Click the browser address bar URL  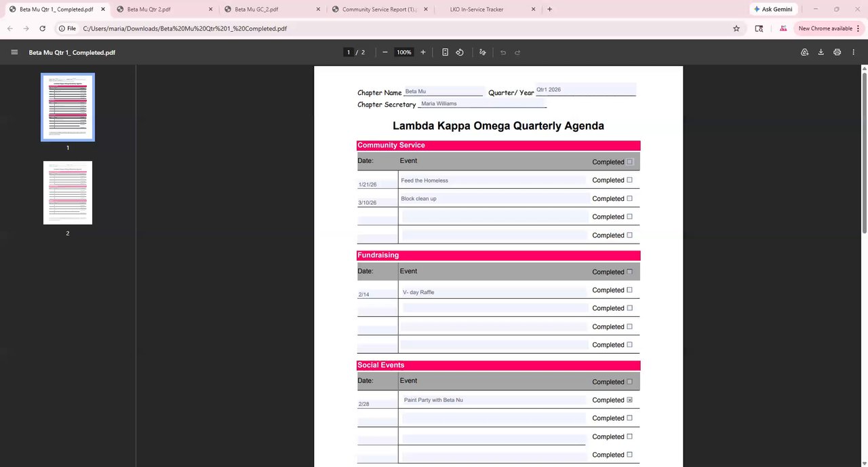point(184,29)
